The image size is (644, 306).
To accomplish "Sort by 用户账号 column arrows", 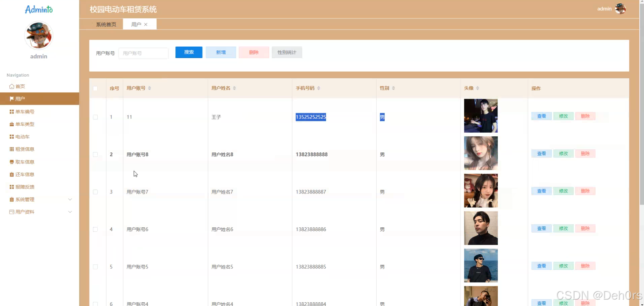I will (x=150, y=88).
